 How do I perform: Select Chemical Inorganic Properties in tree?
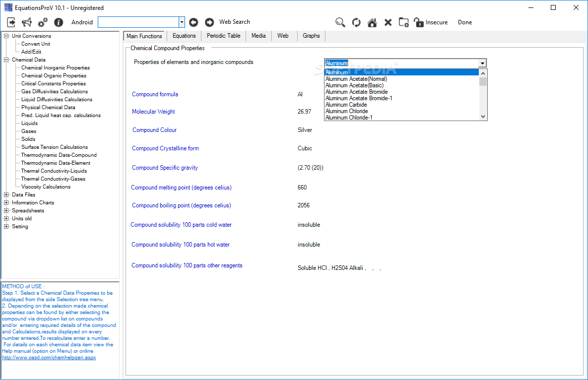click(x=56, y=68)
